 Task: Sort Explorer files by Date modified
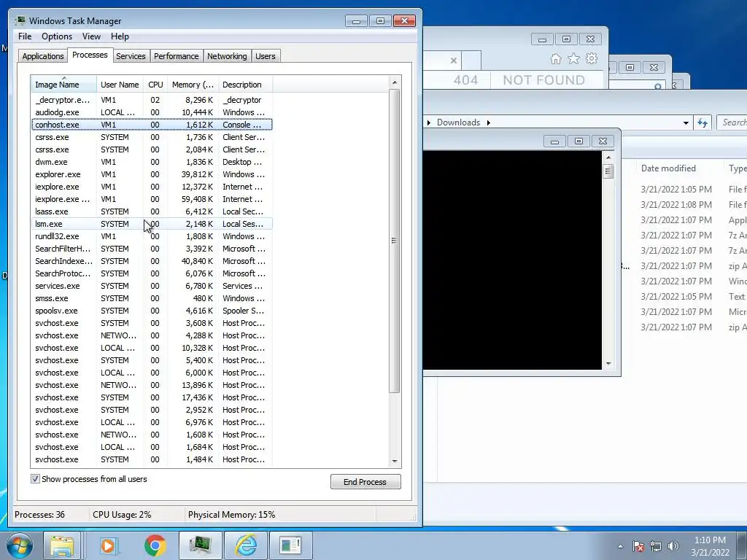point(668,168)
